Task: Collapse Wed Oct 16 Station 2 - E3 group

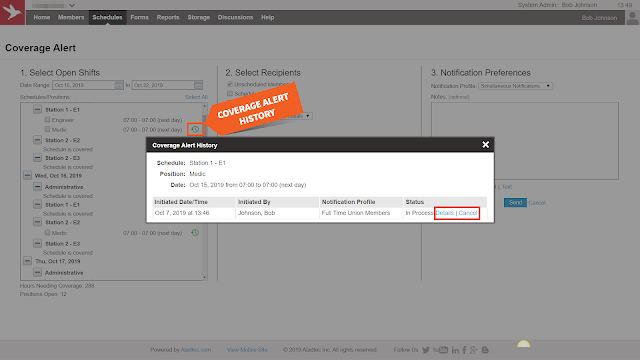Action: point(38,243)
